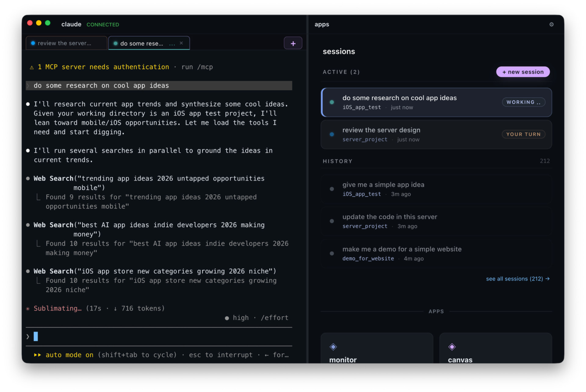Click the blue dot of review server session
This screenshot has height=392, width=586.
tap(332, 134)
